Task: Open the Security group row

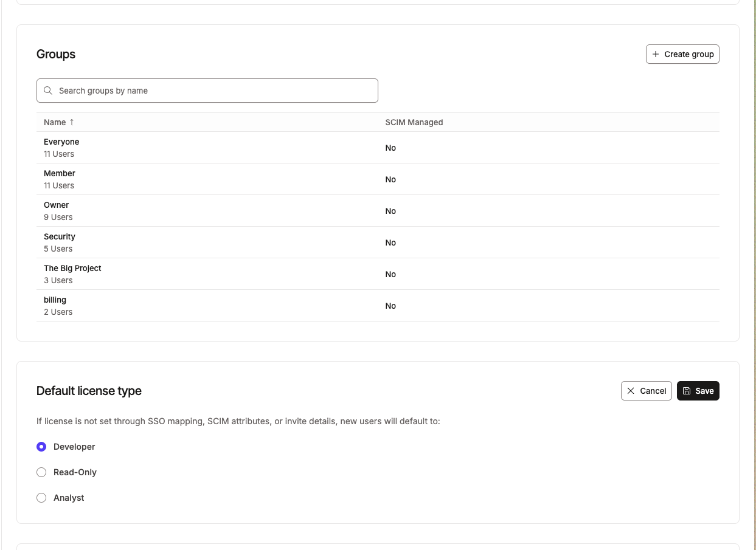Action: (378, 242)
